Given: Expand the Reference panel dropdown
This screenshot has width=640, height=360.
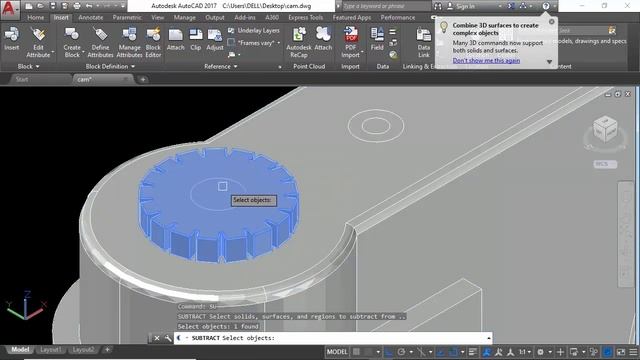Looking at the screenshot, I should 220,66.
